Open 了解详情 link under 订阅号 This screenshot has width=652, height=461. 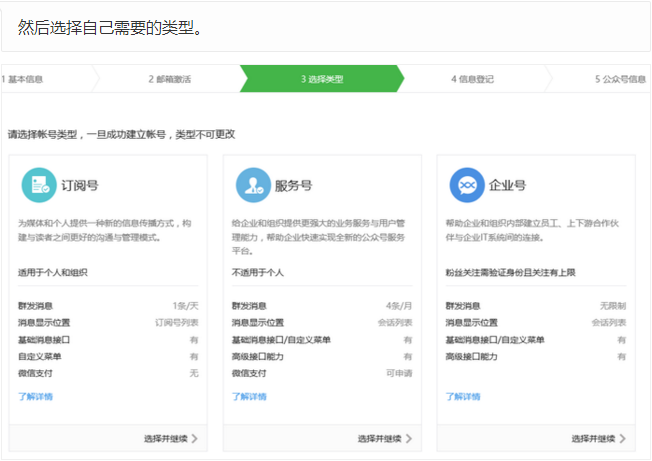(35, 397)
